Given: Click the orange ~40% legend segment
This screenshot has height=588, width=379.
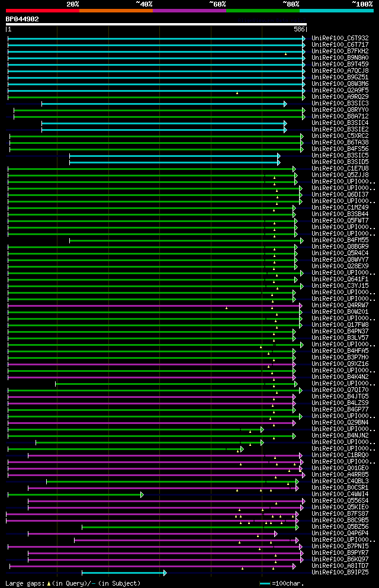Looking at the screenshot, I should click(116, 11).
